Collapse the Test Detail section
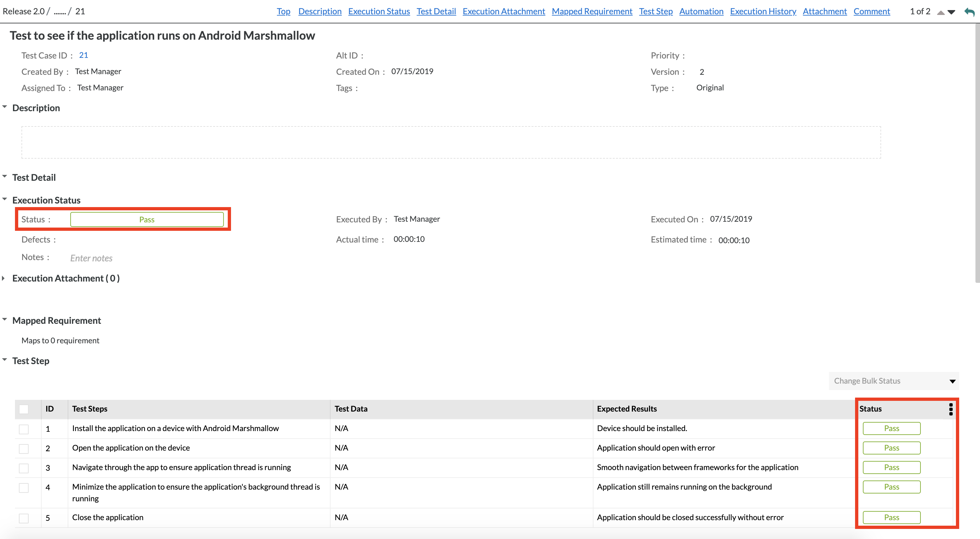The width and height of the screenshot is (980, 539). (5, 177)
